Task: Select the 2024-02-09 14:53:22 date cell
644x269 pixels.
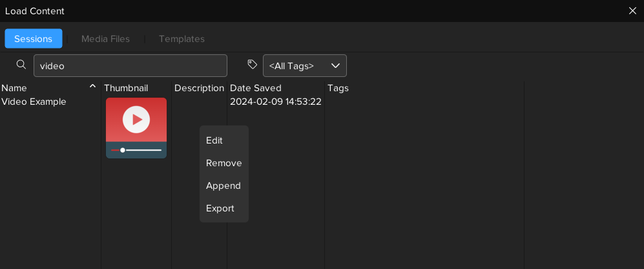Action: point(275,102)
